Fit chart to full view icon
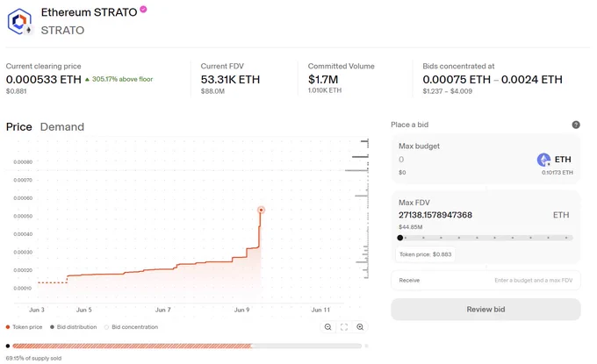597x364 pixels. (x=344, y=327)
